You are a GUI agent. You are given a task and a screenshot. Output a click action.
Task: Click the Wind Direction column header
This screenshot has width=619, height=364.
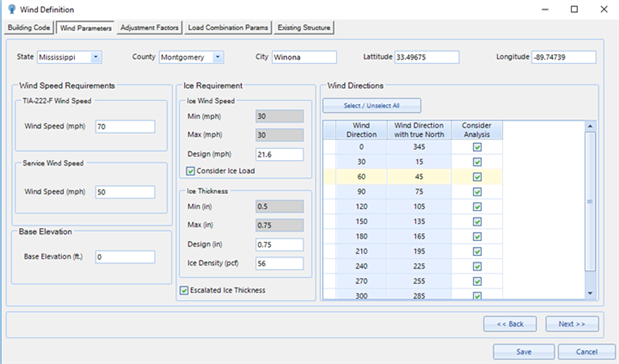click(x=361, y=130)
